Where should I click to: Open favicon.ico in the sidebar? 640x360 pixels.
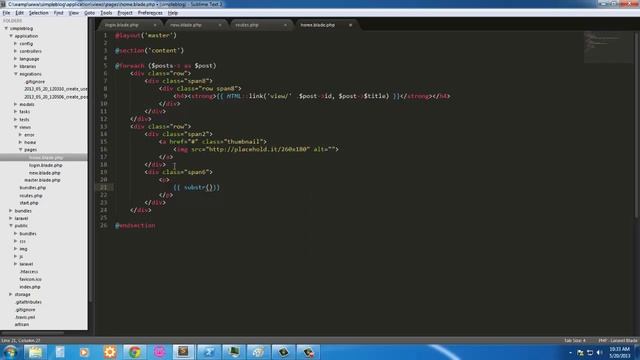click(30, 279)
